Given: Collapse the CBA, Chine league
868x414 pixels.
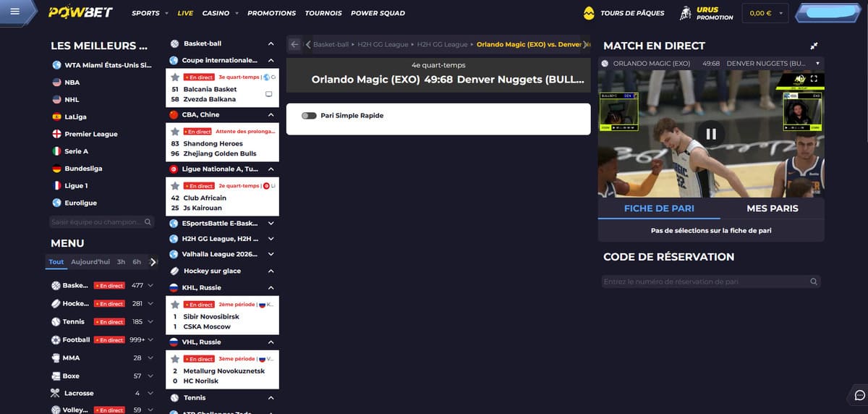Looking at the screenshot, I should 271,114.
